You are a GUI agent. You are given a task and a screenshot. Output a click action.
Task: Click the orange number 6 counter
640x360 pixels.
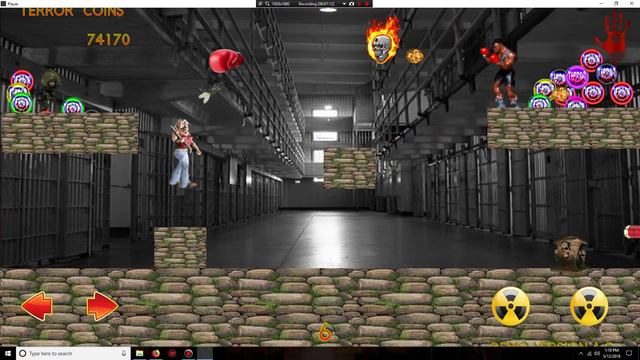point(325,332)
